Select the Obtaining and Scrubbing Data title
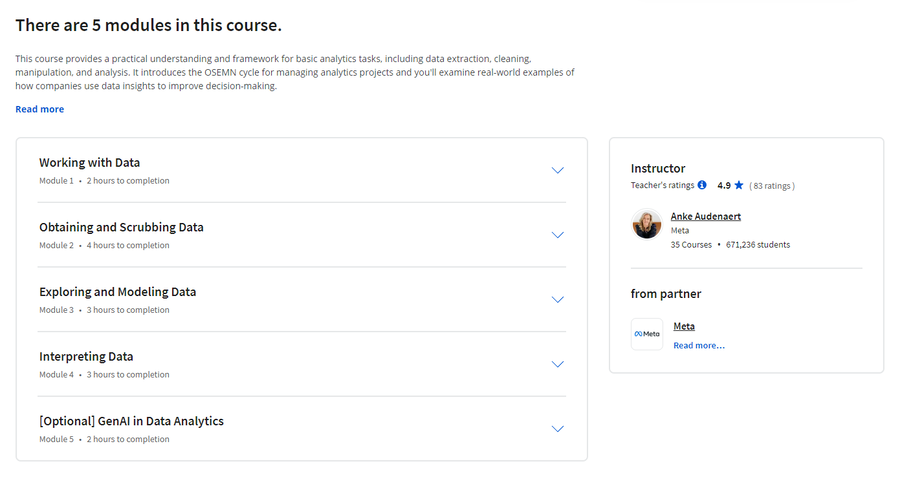The height and width of the screenshot is (477, 900). click(121, 227)
